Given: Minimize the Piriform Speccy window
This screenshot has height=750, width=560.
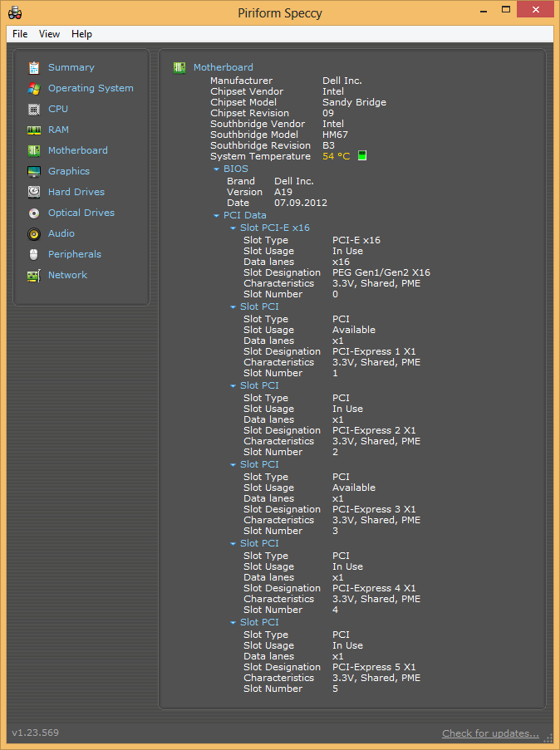Looking at the screenshot, I should (484, 10).
